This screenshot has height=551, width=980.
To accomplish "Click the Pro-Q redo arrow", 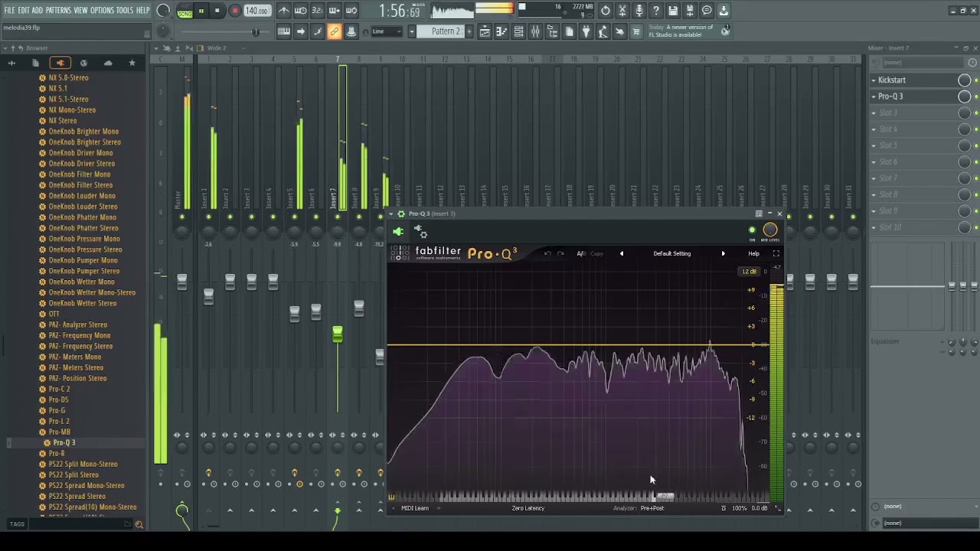I will pos(560,253).
